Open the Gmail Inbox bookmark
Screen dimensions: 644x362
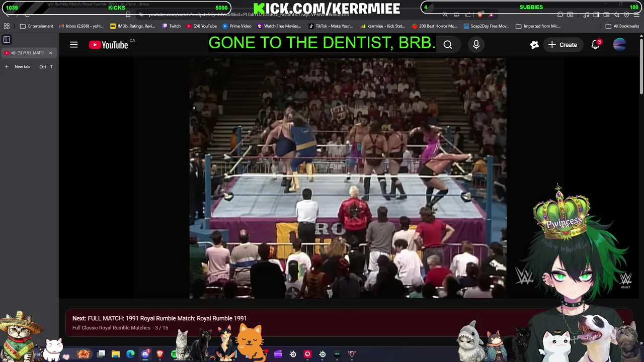pos(81,26)
